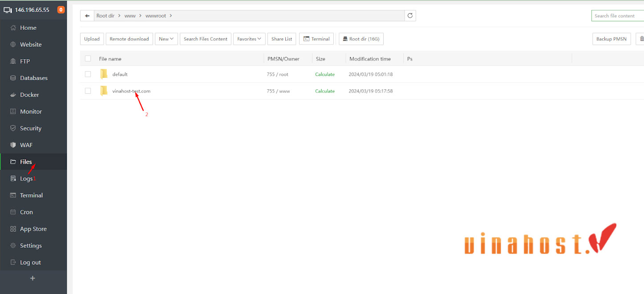Click the Search file content field

pos(617,16)
